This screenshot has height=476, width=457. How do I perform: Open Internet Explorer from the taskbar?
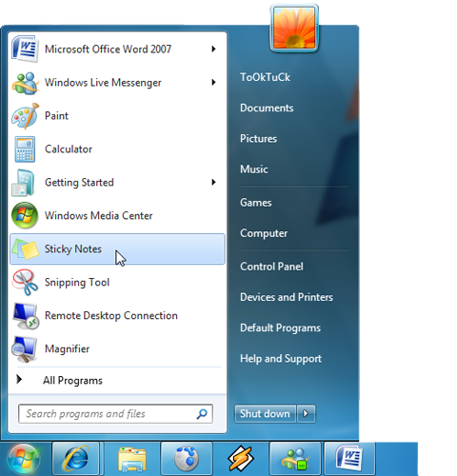click(x=76, y=459)
